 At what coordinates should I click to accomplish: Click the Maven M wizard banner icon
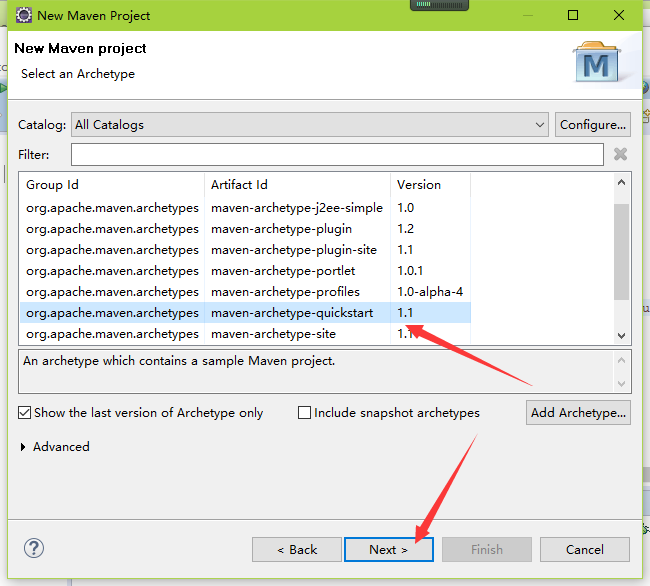pyautogui.click(x=596, y=62)
